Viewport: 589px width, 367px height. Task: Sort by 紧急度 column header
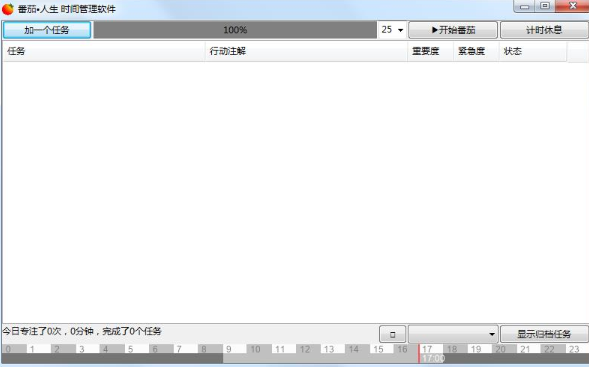(x=476, y=51)
